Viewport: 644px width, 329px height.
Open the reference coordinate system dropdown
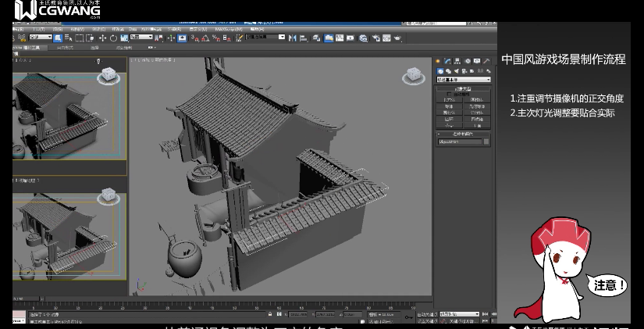pos(141,38)
